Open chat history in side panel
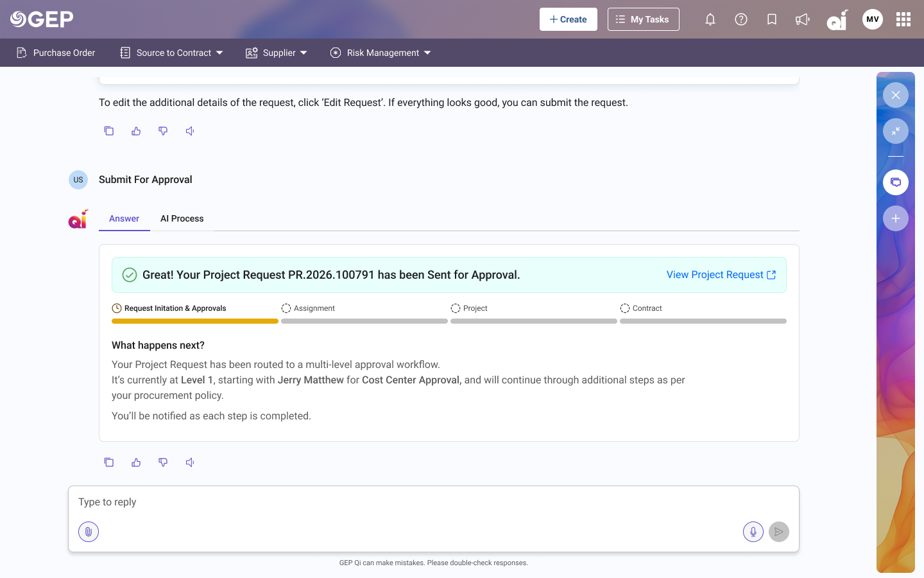This screenshot has height=578, width=924. pos(896,182)
